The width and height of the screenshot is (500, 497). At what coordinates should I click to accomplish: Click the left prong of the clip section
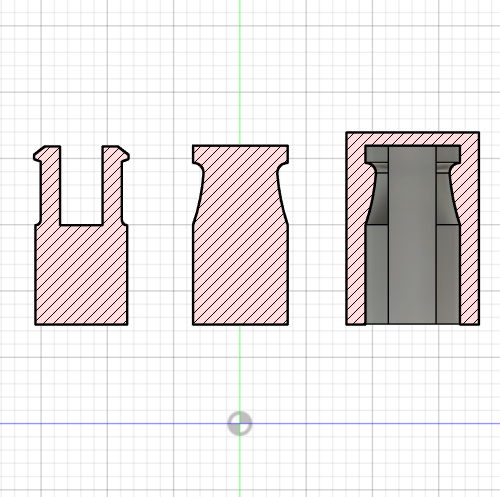click(49, 185)
